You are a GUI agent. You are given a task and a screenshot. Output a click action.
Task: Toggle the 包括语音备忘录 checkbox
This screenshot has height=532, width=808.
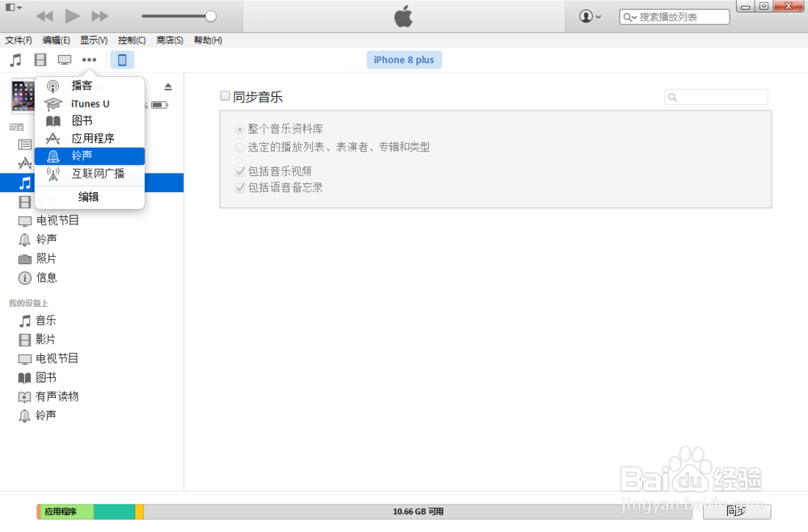tap(240, 188)
